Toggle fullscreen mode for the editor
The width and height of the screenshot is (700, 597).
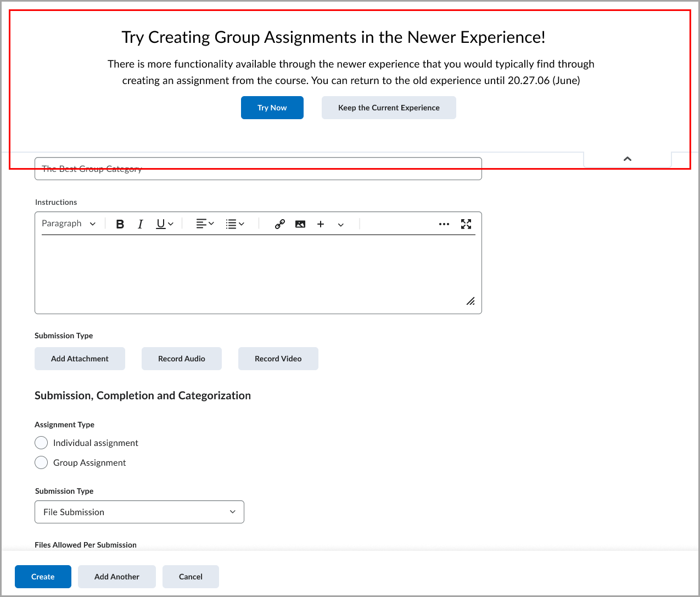[x=466, y=224]
